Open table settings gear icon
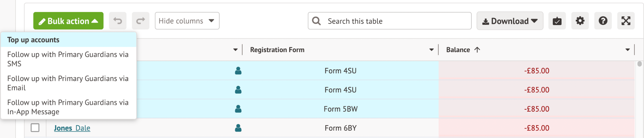Screen dimensions: 644x138 (580, 21)
